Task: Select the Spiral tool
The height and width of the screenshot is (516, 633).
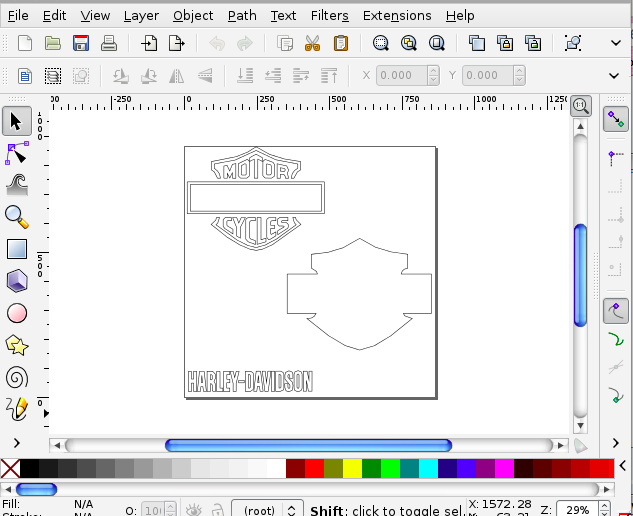Action: point(17,378)
